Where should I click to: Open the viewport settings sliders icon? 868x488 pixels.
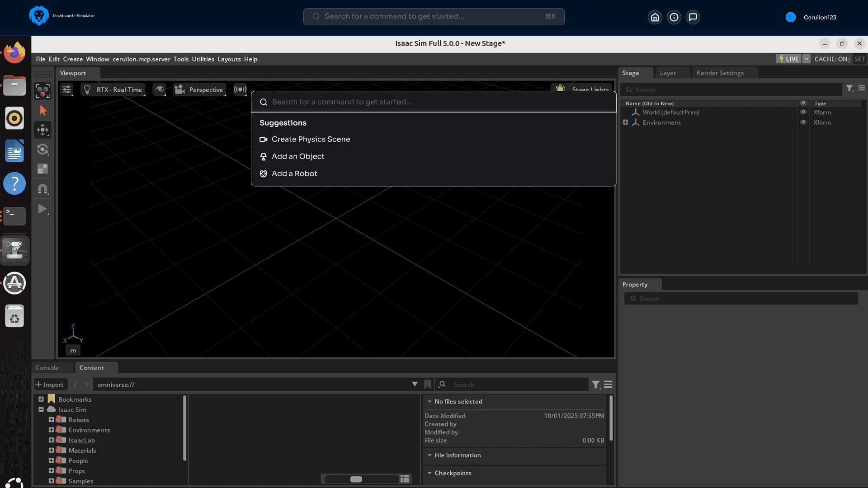pos(66,89)
